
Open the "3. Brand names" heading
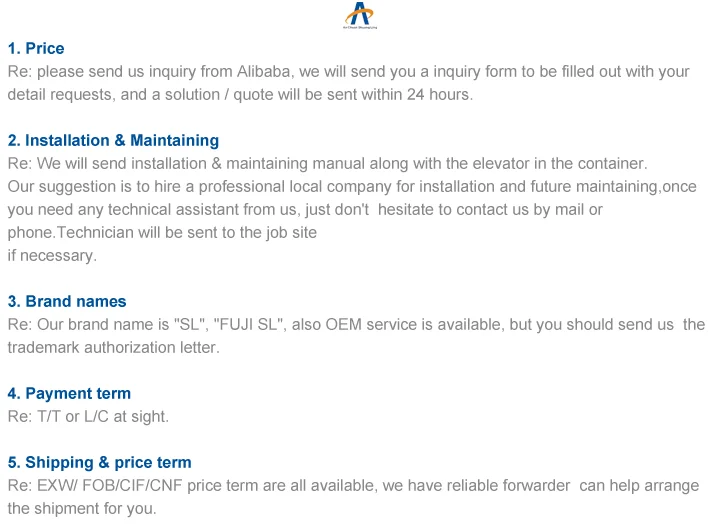(67, 301)
